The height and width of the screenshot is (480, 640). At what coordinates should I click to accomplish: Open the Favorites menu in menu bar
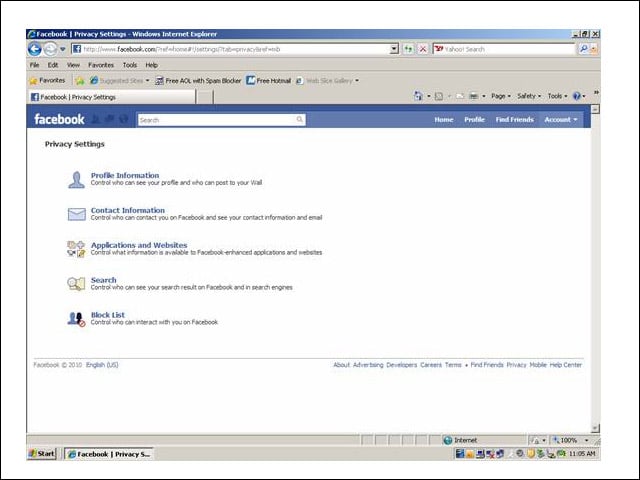[101, 65]
